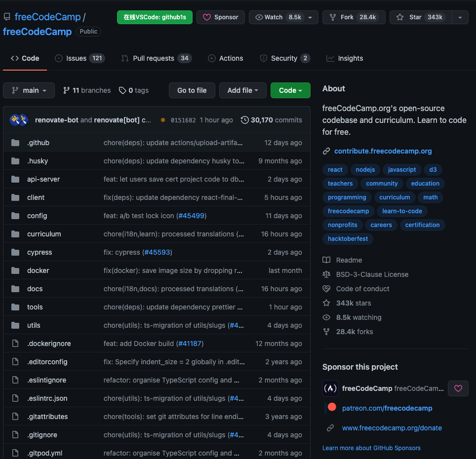Viewport: 476px width, 459px height.
Task: Click the orange commit status dot
Action: tap(163, 120)
